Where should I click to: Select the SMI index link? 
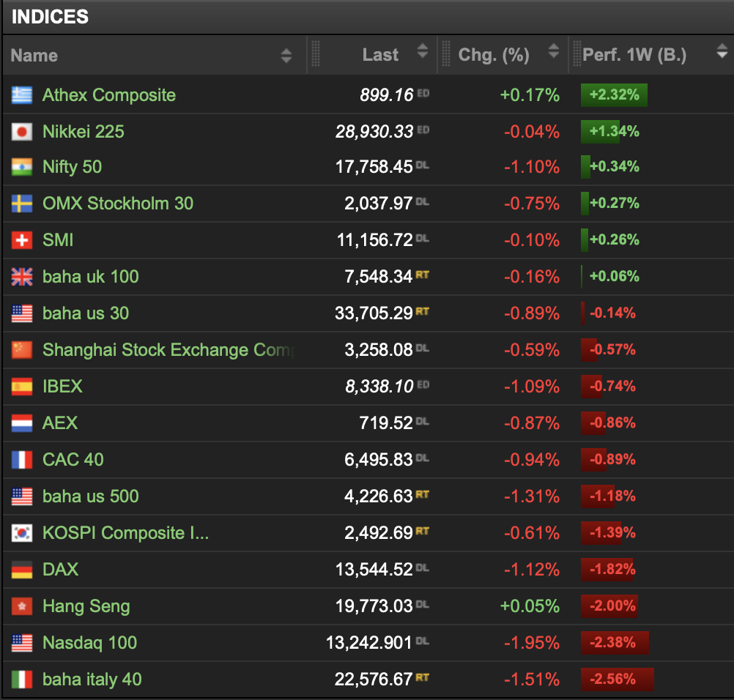pyautogui.click(x=58, y=240)
